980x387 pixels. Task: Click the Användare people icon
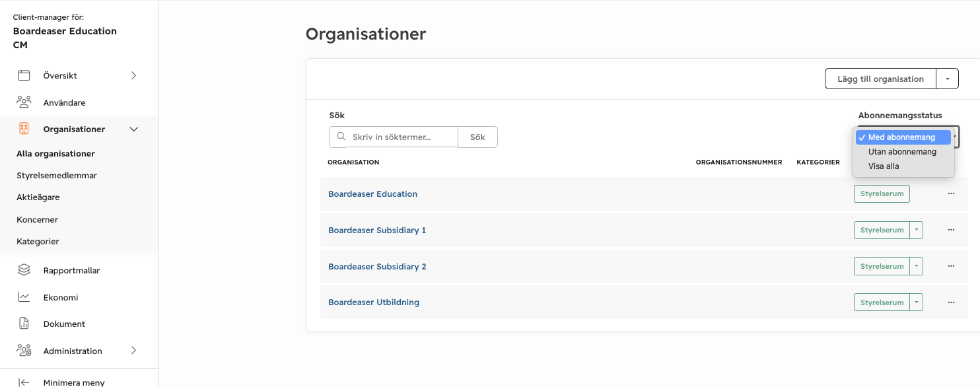tap(24, 102)
